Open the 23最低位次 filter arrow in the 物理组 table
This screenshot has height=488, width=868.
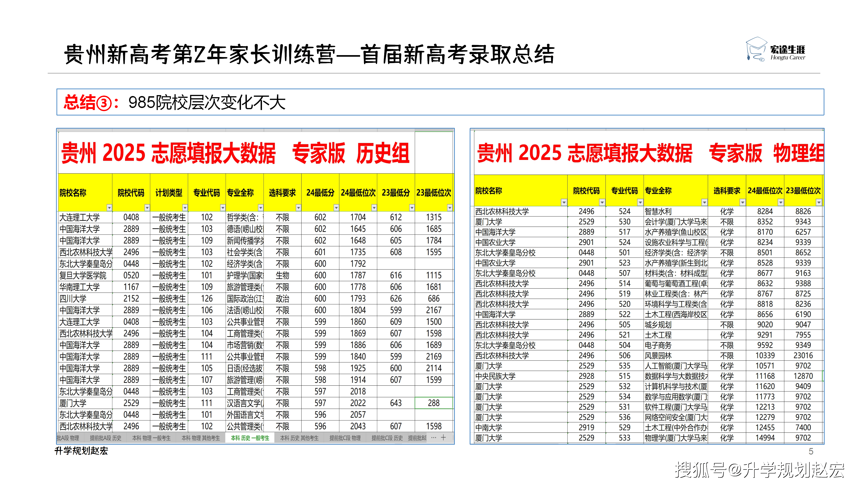click(819, 202)
